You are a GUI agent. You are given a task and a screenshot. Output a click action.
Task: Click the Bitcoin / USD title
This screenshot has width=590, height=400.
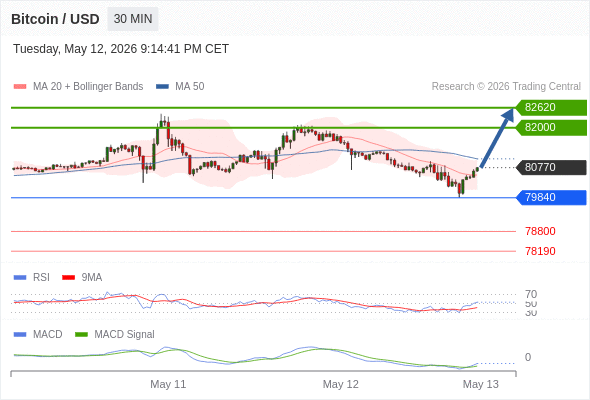[x=55, y=19]
